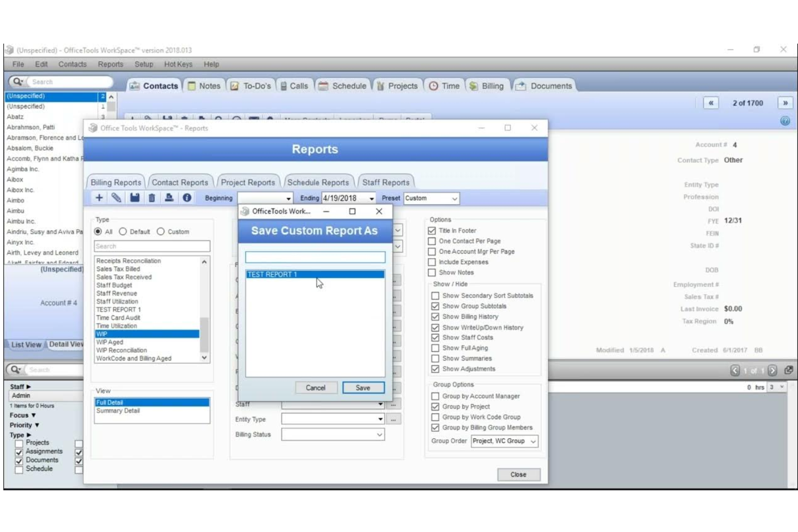The width and height of the screenshot is (798, 532).
Task: Click the info icon in Reports toolbar
Action: click(187, 198)
